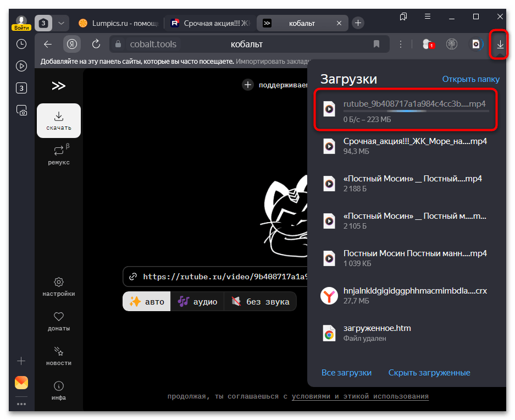Open the инфа info page

58,391
